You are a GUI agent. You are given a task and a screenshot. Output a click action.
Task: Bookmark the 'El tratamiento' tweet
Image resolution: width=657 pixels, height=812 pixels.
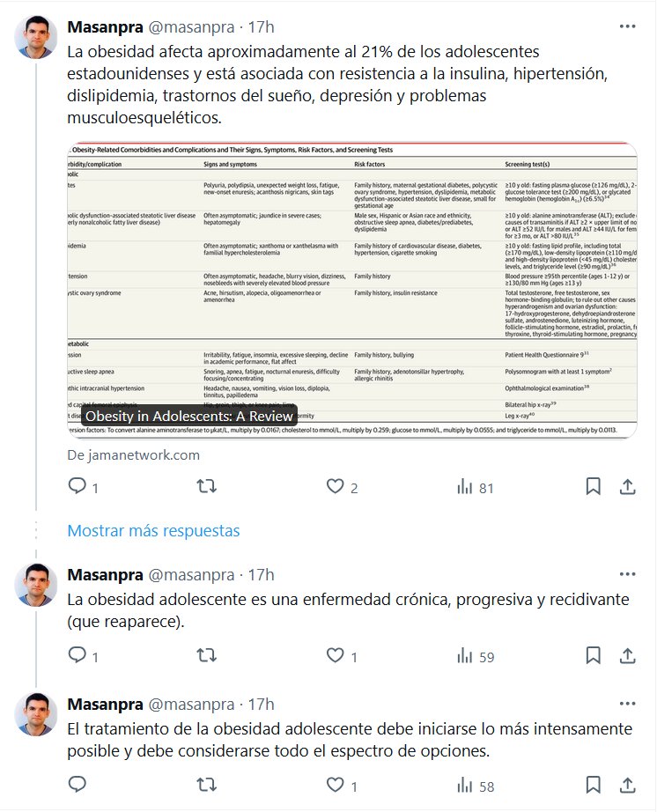pyautogui.click(x=594, y=785)
